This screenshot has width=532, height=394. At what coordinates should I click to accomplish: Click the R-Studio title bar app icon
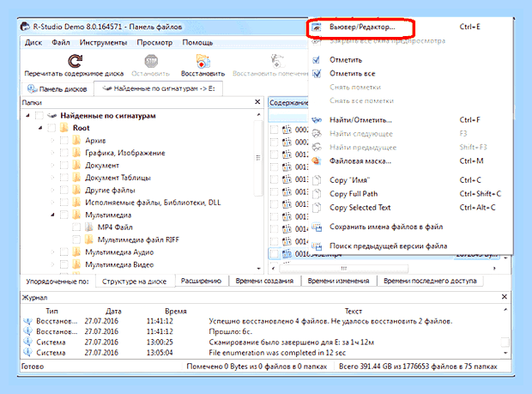(x=25, y=27)
